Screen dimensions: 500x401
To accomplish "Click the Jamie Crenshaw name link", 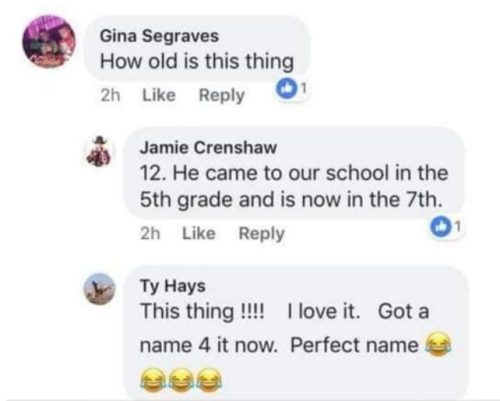I will click(x=208, y=147).
